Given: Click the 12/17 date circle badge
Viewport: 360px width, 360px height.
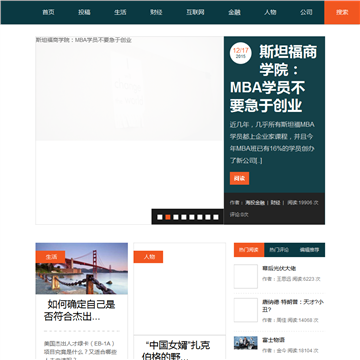Looking at the screenshot, I should 241,53.
